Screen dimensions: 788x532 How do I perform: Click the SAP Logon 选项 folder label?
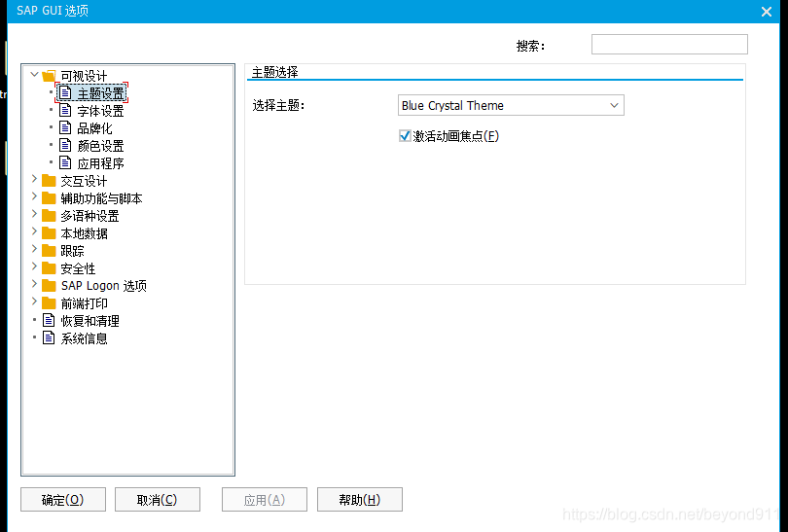[x=104, y=286]
